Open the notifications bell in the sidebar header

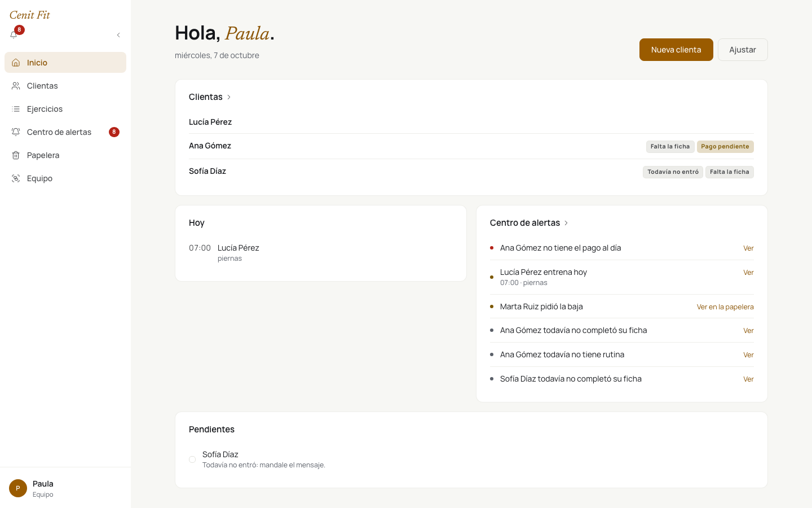click(x=14, y=35)
